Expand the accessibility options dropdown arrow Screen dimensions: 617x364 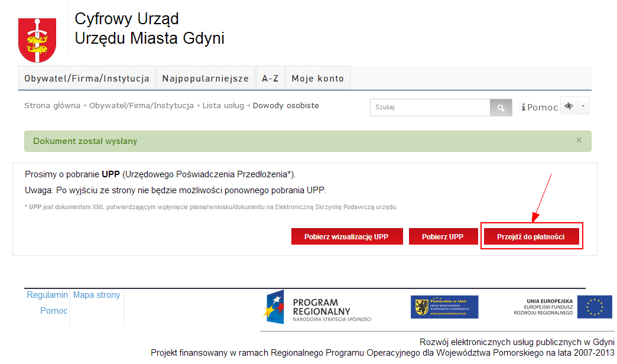coord(583,106)
